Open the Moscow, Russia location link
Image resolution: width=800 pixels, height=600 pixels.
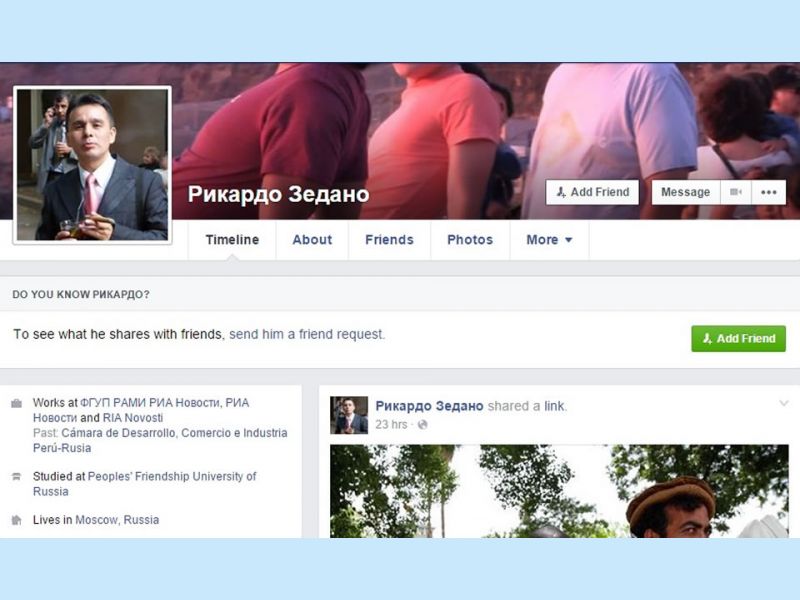pos(117,520)
